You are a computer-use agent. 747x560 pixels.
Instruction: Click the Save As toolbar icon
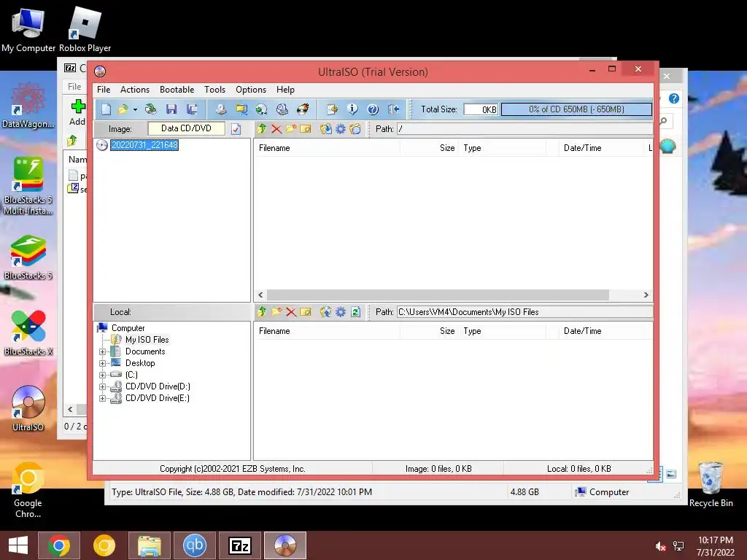coord(192,109)
